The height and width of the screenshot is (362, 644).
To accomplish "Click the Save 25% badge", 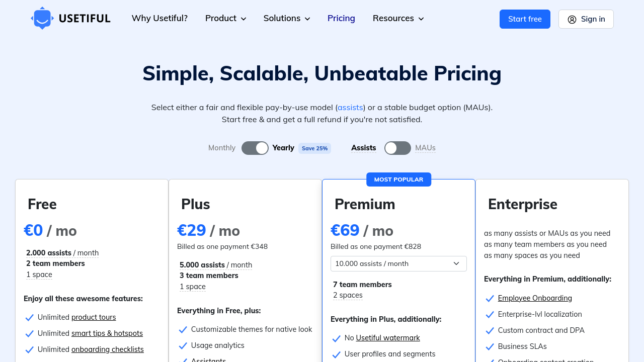I will (x=314, y=148).
